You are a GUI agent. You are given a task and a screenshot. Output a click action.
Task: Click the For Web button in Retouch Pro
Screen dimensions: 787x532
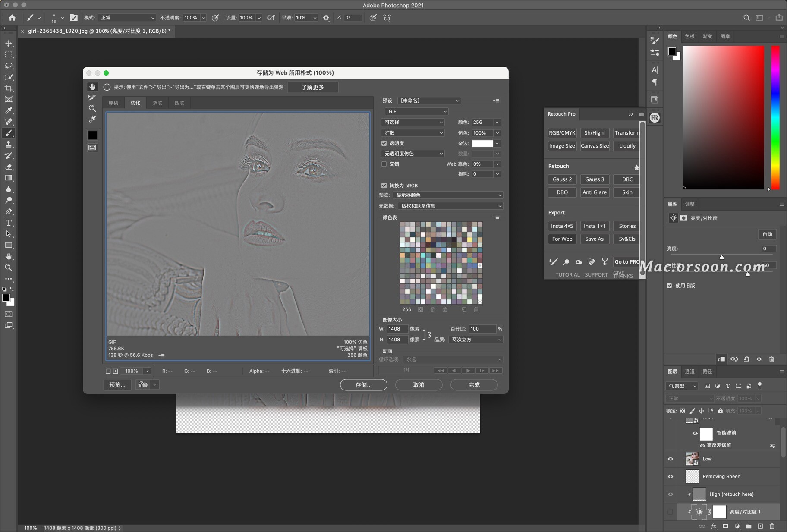[x=562, y=239]
